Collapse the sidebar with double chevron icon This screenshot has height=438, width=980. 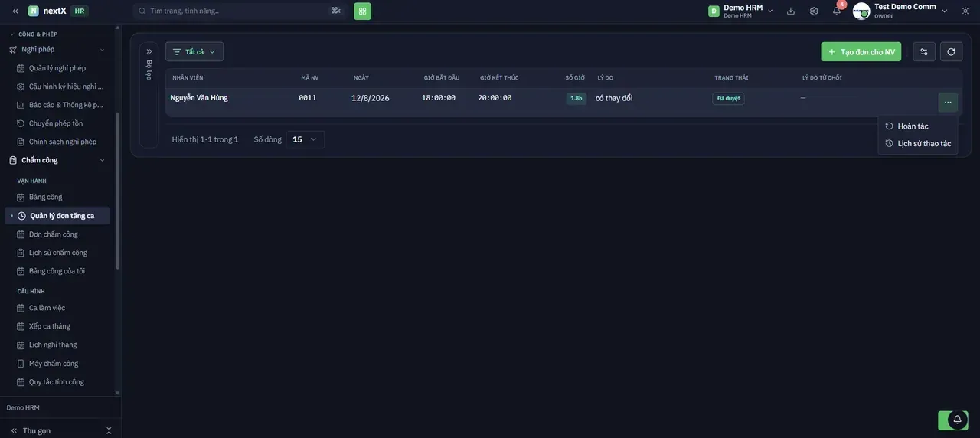[15, 11]
